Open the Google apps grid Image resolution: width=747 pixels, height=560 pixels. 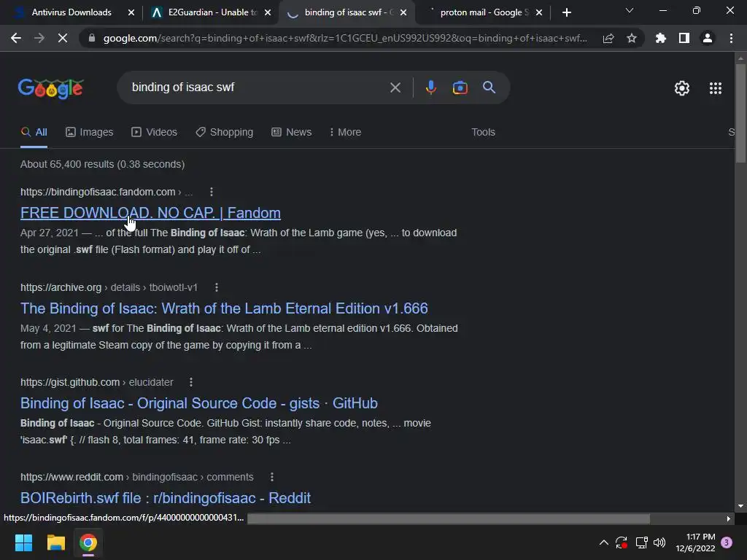[716, 88]
